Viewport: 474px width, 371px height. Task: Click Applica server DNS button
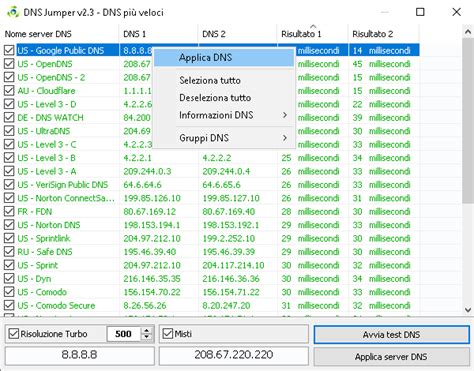[x=391, y=357]
